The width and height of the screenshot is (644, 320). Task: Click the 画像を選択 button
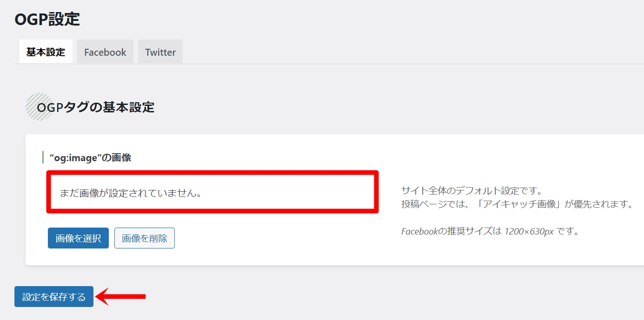tap(78, 238)
